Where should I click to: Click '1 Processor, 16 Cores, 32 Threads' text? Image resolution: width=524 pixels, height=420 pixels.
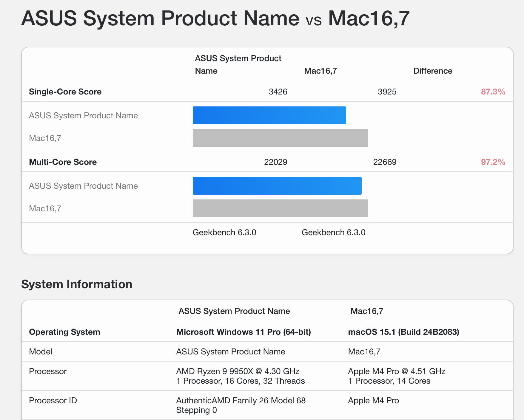coord(241,381)
